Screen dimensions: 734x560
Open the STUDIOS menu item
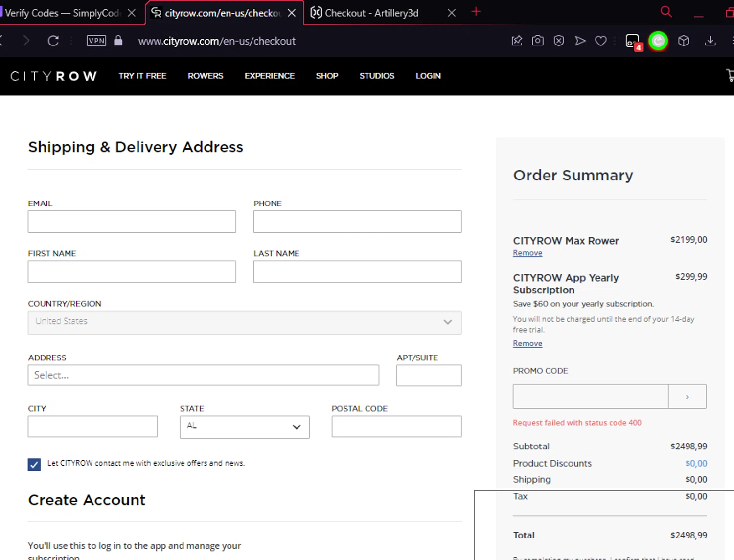[x=377, y=76]
